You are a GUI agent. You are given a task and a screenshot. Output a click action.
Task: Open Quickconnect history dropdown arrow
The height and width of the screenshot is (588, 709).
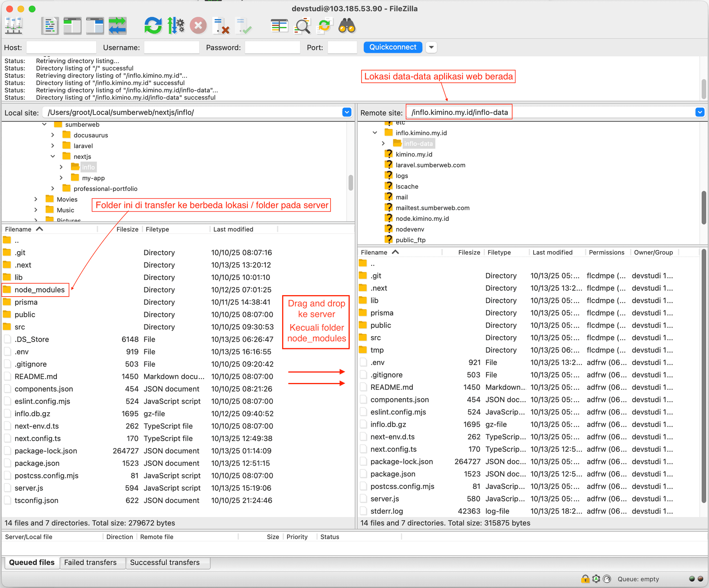(431, 47)
